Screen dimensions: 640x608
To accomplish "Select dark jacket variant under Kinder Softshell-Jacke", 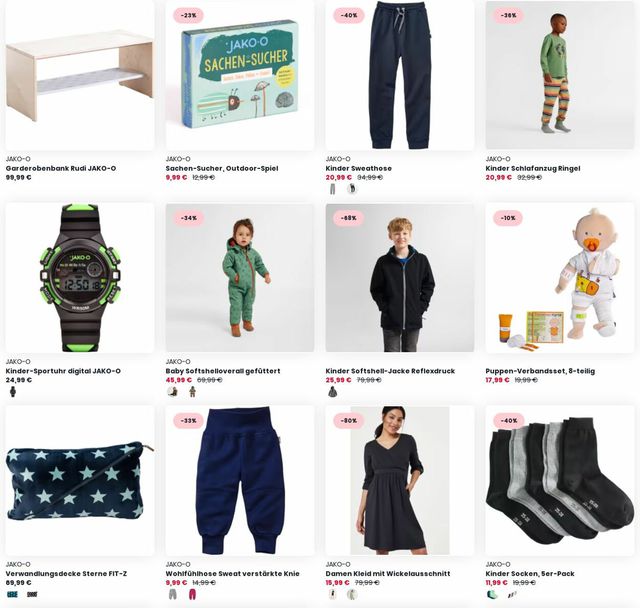I will pos(333,392).
